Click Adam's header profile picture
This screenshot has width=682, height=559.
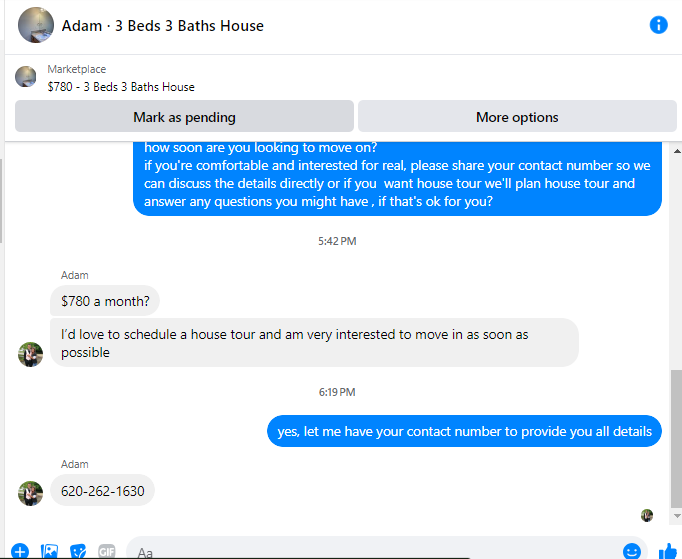click(36, 25)
